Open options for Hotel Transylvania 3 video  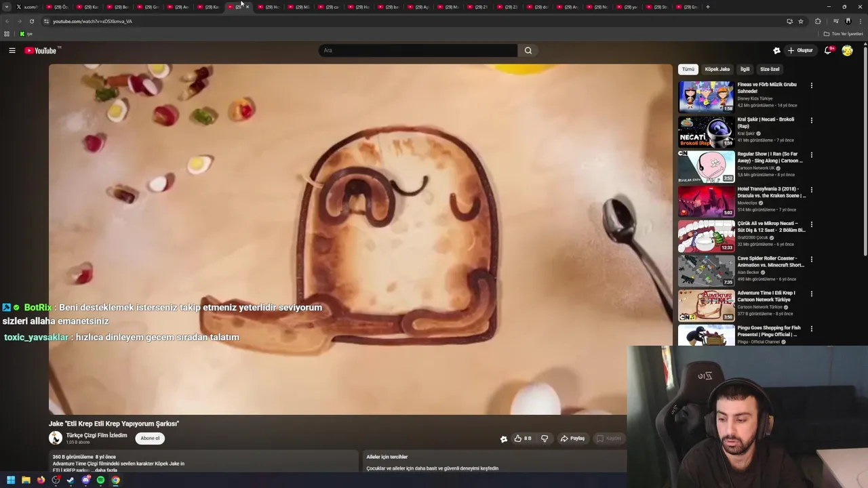pyautogui.click(x=811, y=190)
